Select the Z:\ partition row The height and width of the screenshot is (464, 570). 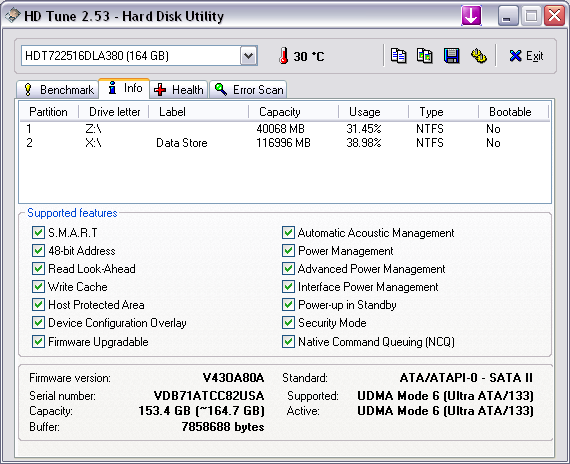point(285,129)
